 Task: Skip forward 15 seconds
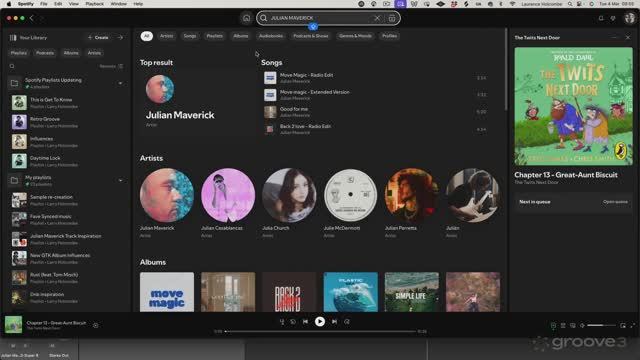347,322
